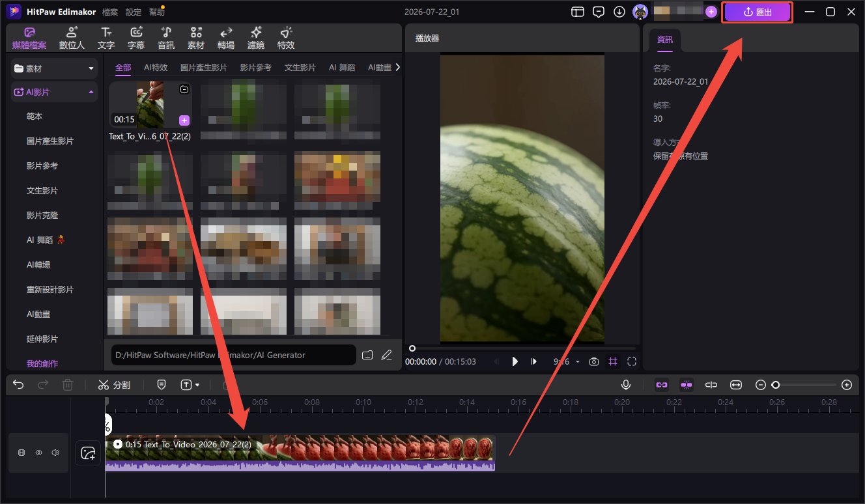This screenshot has width=865, height=504.
Task: Click the microphone voiceover icon
Action: (626, 385)
